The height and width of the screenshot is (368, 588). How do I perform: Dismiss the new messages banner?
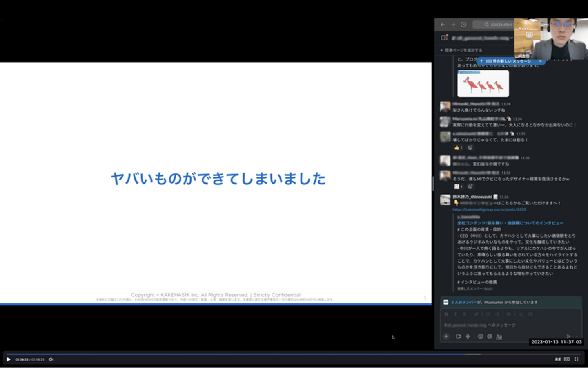540,61
